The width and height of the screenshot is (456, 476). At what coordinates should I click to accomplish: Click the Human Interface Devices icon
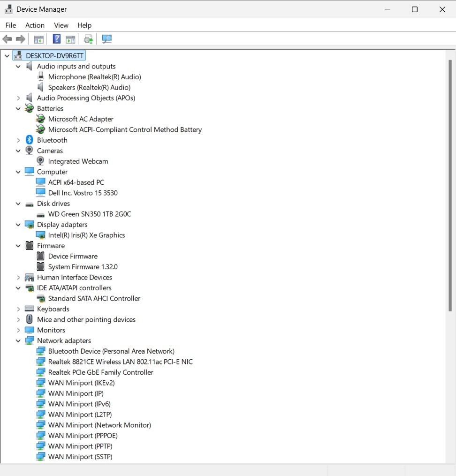(30, 277)
